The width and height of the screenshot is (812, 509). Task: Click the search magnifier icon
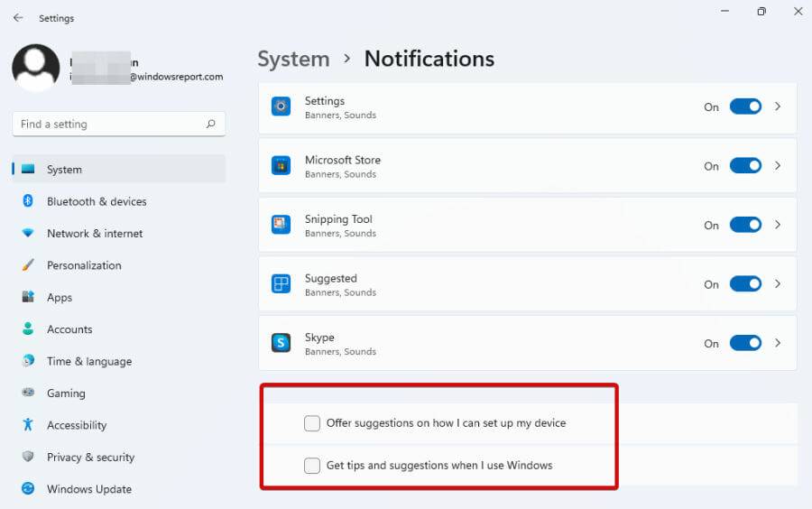pyautogui.click(x=211, y=124)
